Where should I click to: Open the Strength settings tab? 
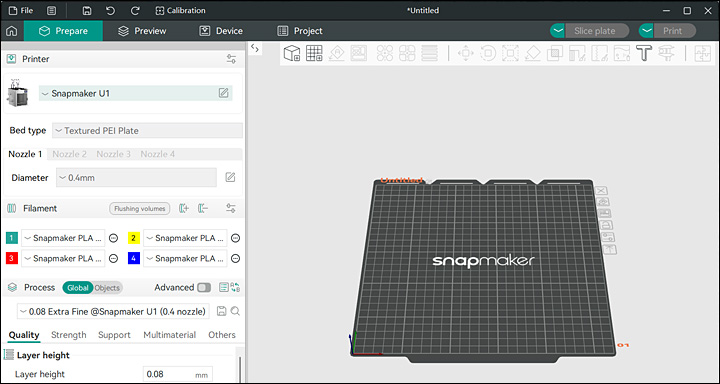click(x=69, y=335)
